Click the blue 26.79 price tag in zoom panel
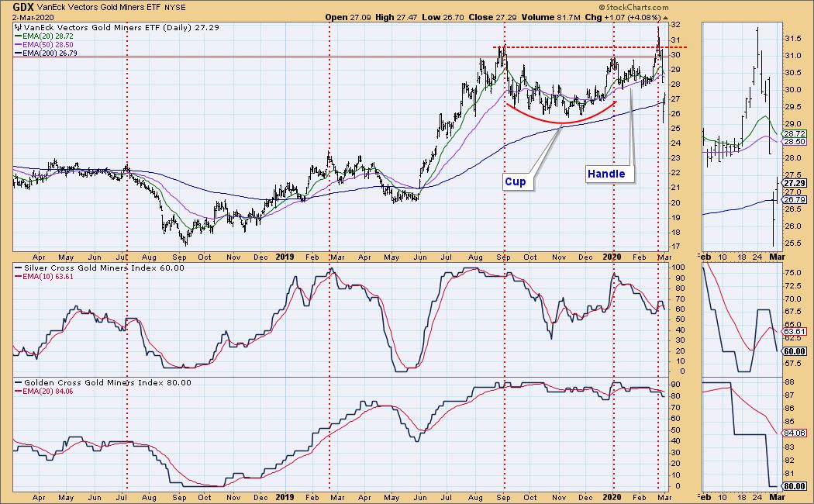This screenshot has height=504, width=814. [795, 200]
